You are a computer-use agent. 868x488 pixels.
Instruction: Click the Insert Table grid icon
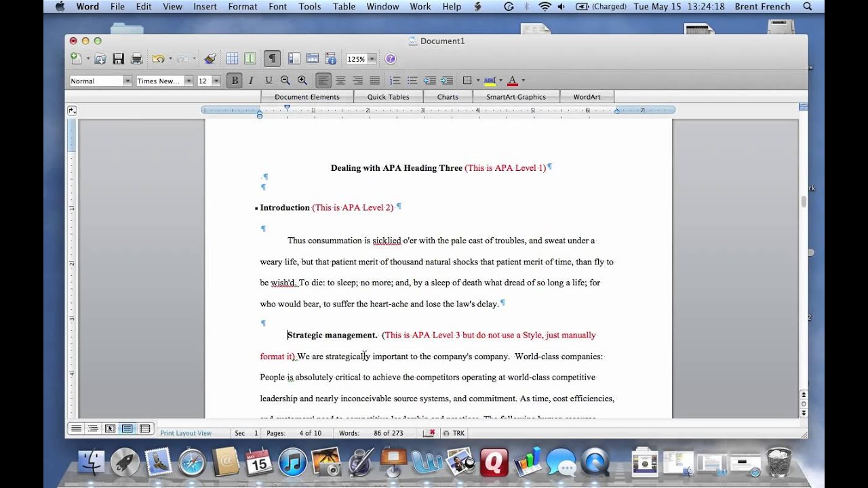(232, 59)
